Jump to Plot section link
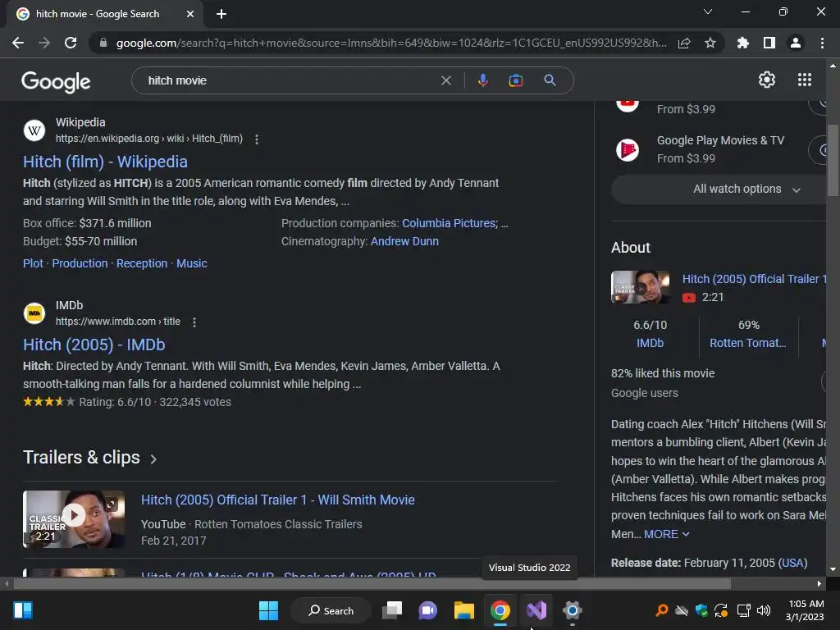 tap(33, 263)
